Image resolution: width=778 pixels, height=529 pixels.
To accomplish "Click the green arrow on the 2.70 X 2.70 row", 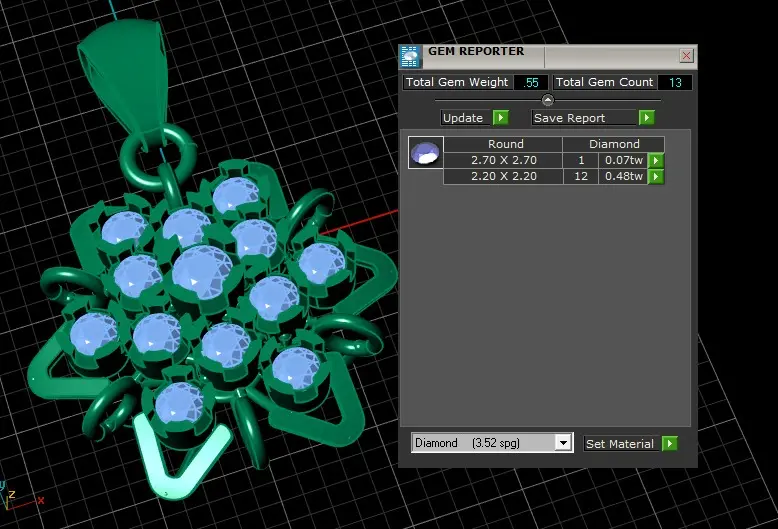I will click(x=656, y=160).
